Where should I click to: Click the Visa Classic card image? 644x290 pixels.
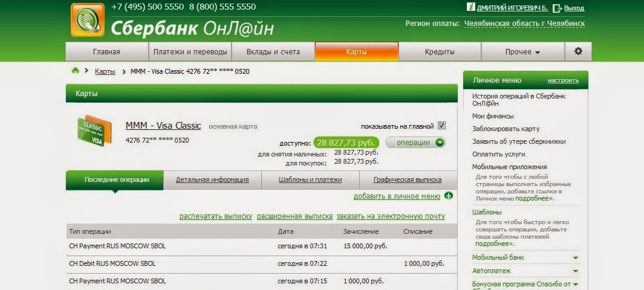(x=94, y=132)
